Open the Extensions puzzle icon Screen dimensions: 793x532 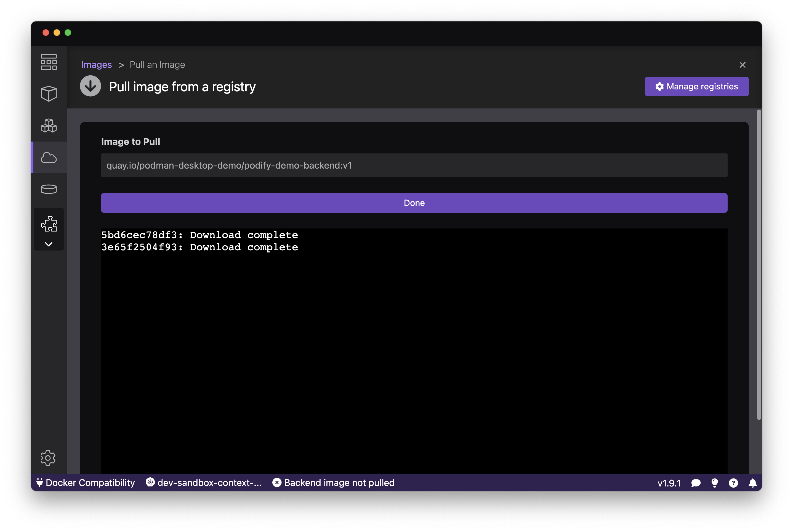pyautogui.click(x=49, y=224)
